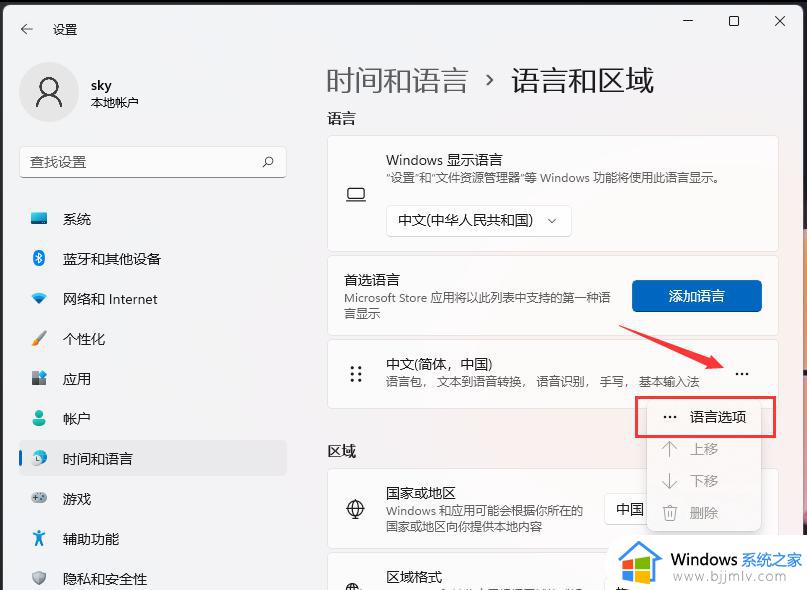The width and height of the screenshot is (807, 590).
Task: Click the sky user name
Action: tap(101, 85)
